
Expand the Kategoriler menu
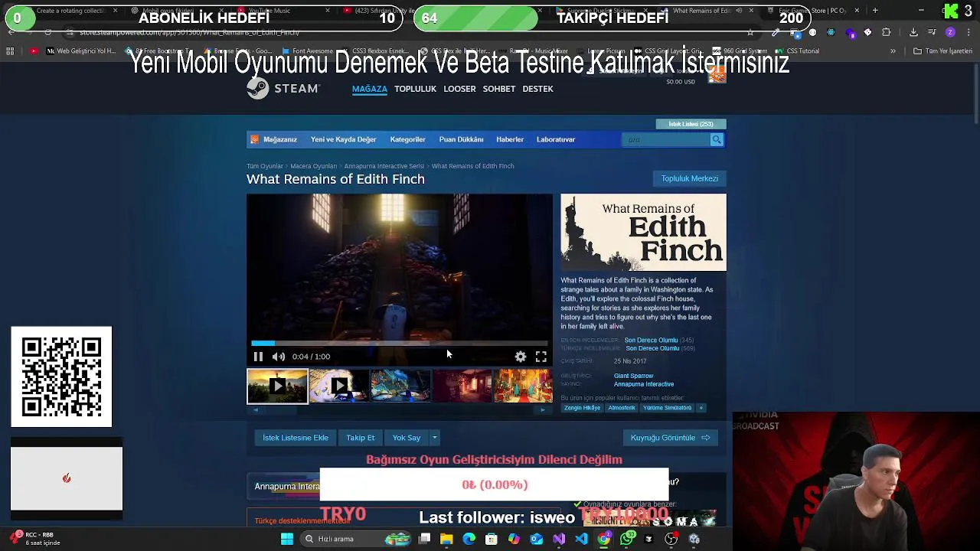407,139
